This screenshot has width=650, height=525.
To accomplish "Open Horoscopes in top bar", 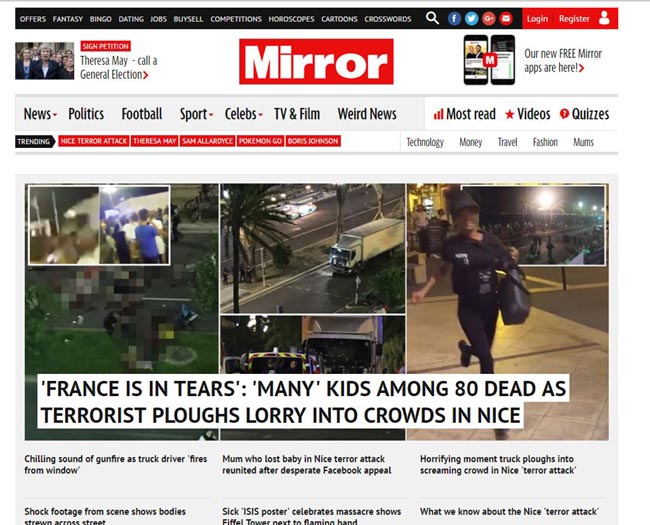I will click(x=291, y=19).
